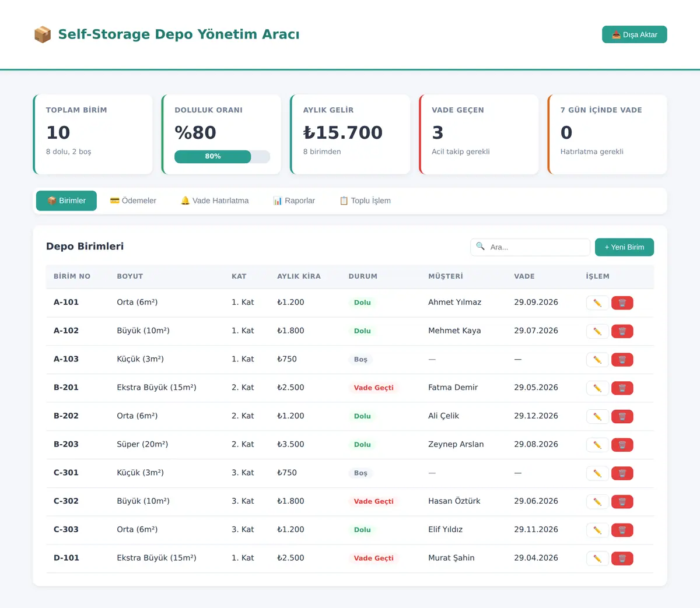Viewport: 700px width, 608px height.
Task: Go to the Raporlar tab
Action: pyautogui.click(x=294, y=201)
